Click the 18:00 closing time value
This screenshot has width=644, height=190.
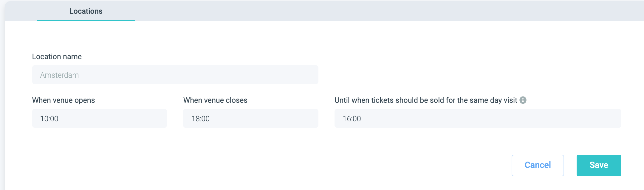pyautogui.click(x=200, y=119)
